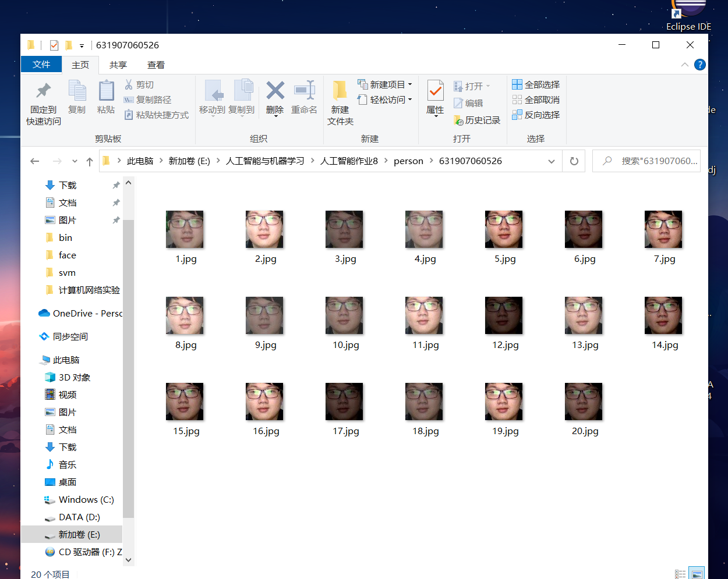Open 计算机网络实验 folder in sidebar
The height and width of the screenshot is (579, 728).
(x=82, y=290)
